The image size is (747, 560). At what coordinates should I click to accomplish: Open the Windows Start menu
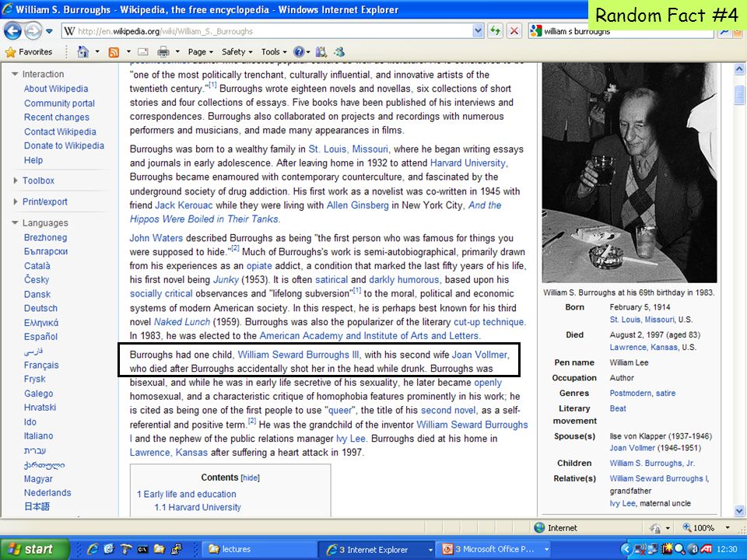click(34, 549)
